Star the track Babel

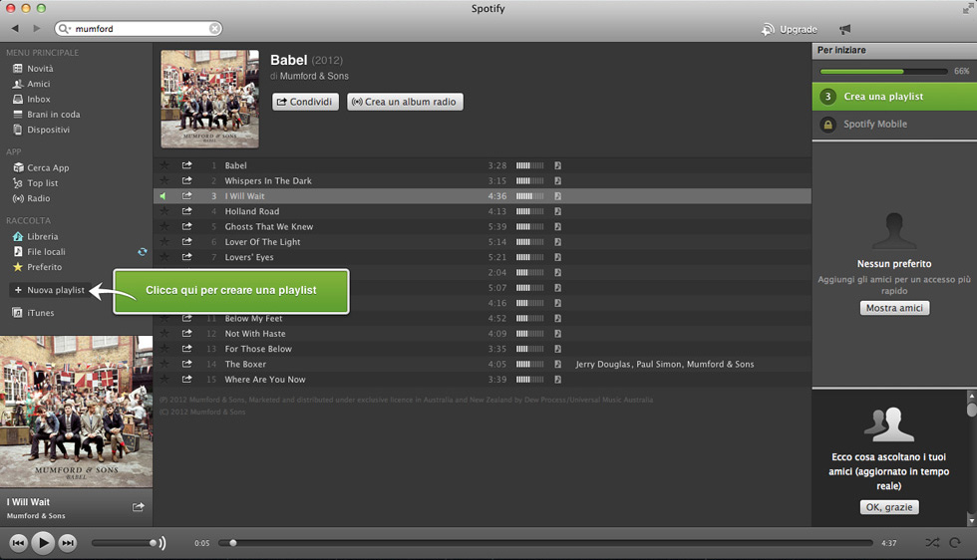tap(164, 165)
